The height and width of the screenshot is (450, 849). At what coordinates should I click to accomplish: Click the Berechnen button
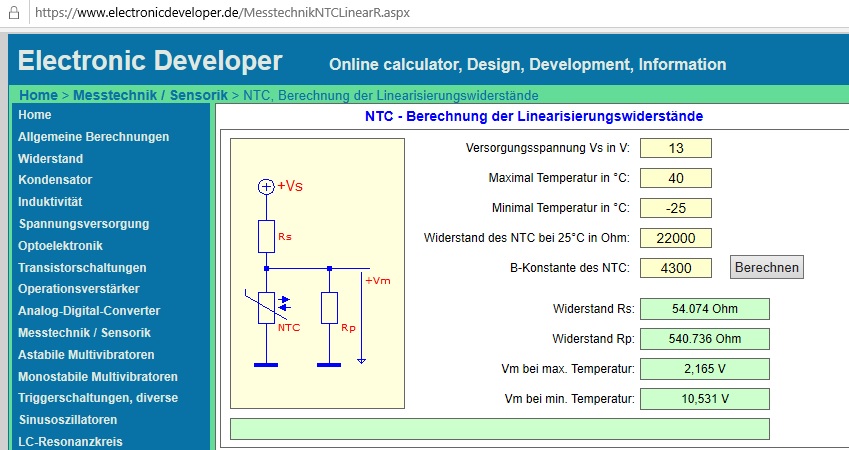(x=767, y=268)
